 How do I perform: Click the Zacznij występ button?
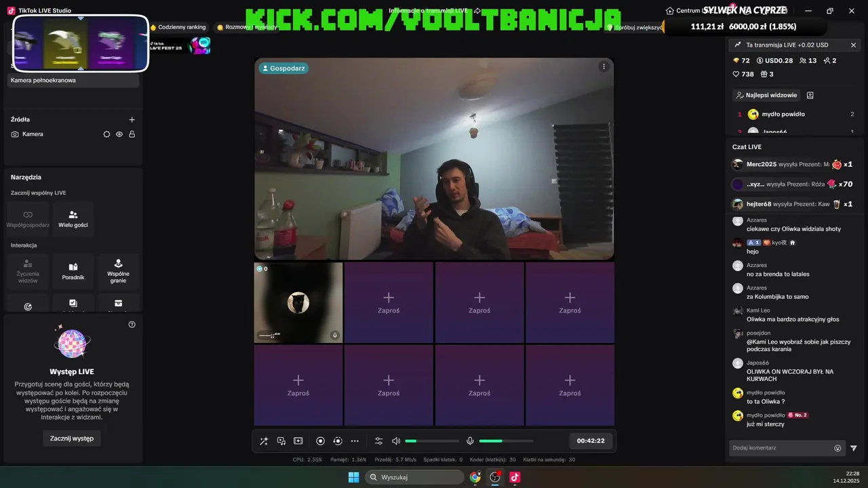(x=72, y=439)
